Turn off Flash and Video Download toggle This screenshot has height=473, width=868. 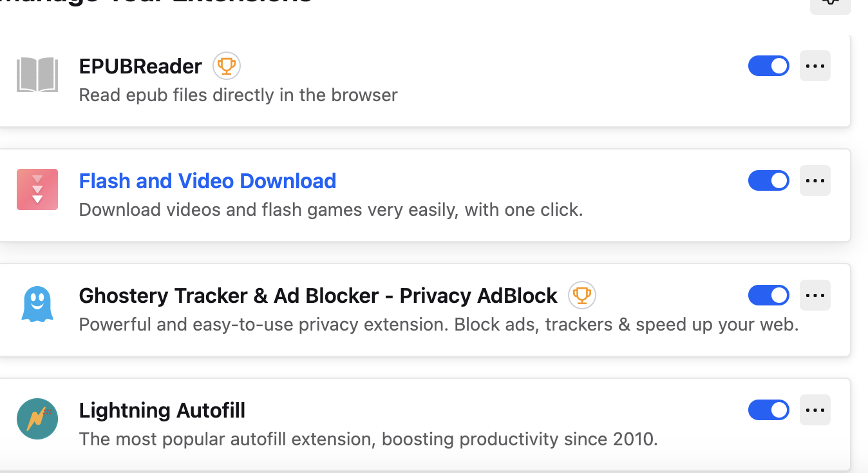tap(769, 181)
